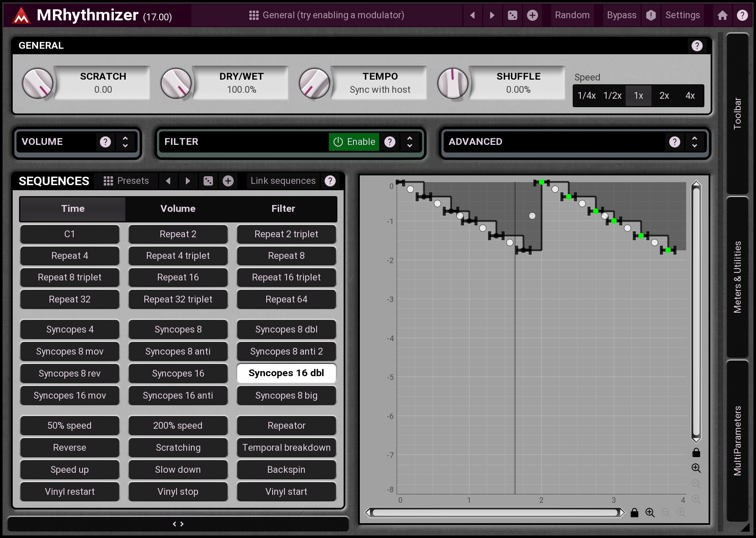
Task: Toggle the Bypass button
Action: point(621,15)
